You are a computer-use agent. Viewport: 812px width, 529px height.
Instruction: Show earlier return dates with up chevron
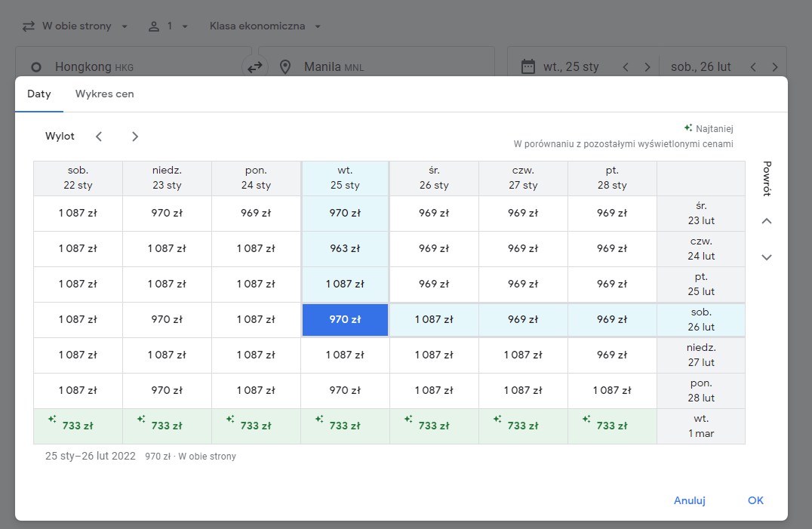point(767,221)
